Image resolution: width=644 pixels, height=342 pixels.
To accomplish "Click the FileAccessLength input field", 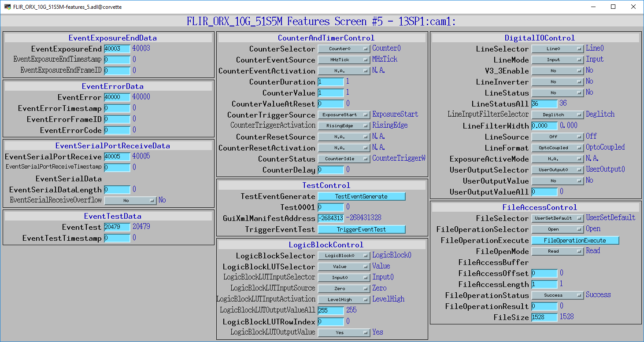I will tap(544, 284).
